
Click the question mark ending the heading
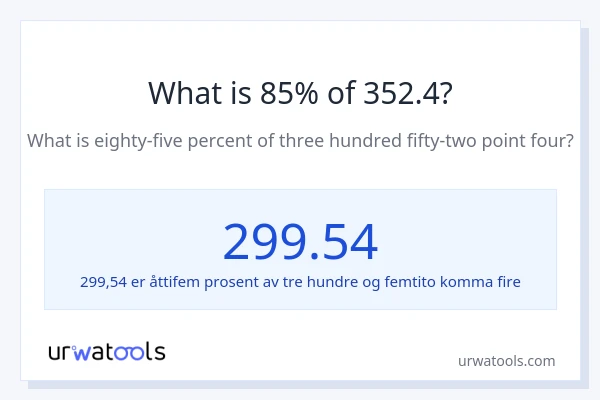pos(445,92)
